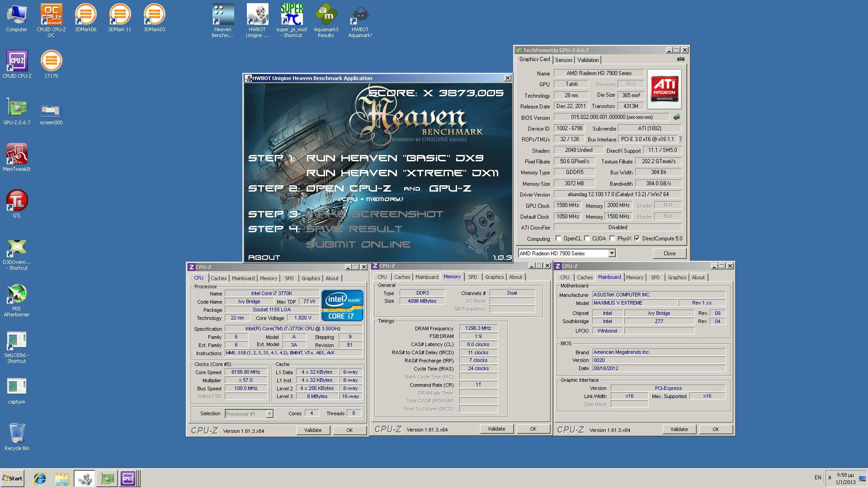This screenshot has width=868, height=488.
Task: Click Validate in the CPU-Z Mainboard window
Action: [679, 429]
